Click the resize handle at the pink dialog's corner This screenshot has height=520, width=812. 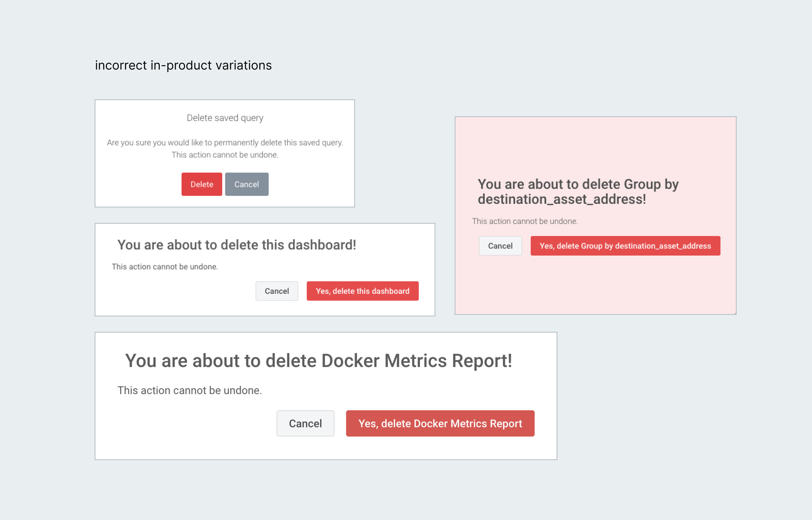[x=735, y=313]
